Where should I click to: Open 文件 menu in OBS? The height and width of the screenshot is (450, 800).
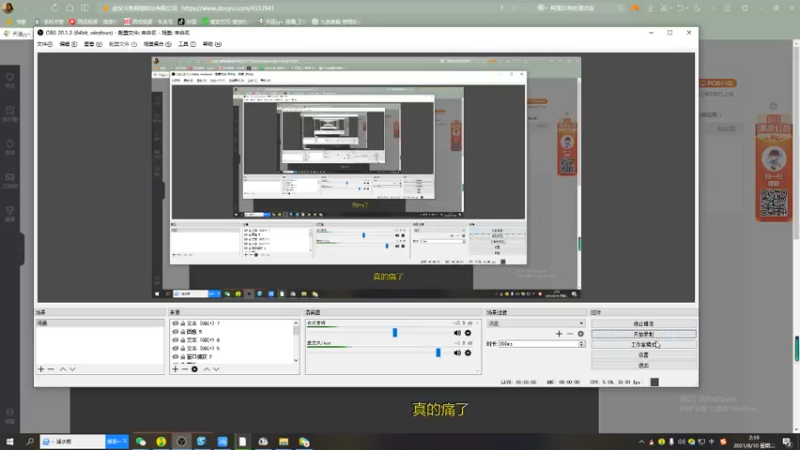tap(44, 44)
